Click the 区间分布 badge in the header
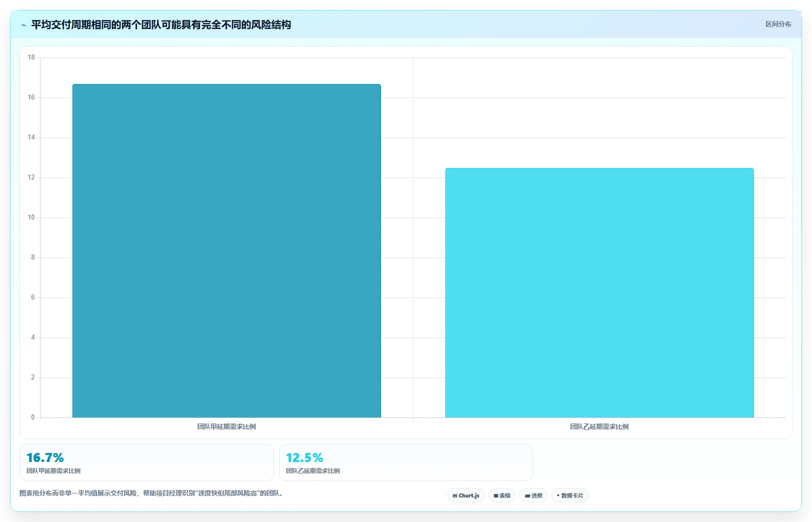 (778, 24)
